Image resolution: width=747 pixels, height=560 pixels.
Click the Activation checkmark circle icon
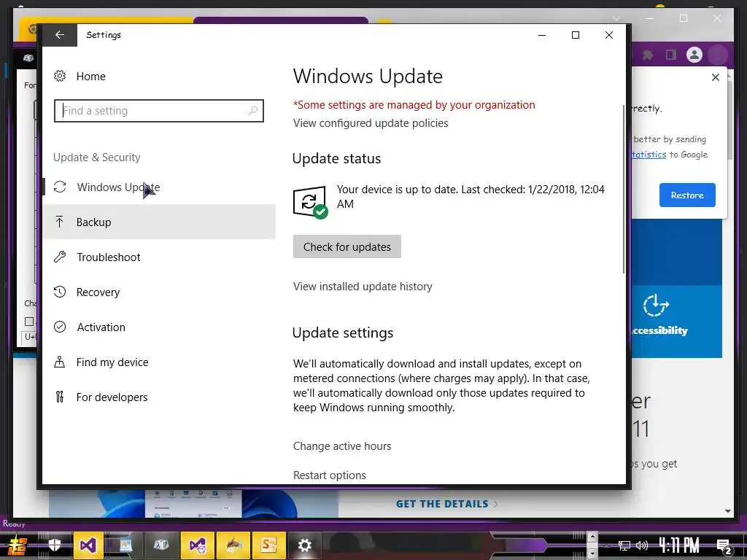pos(60,327)
